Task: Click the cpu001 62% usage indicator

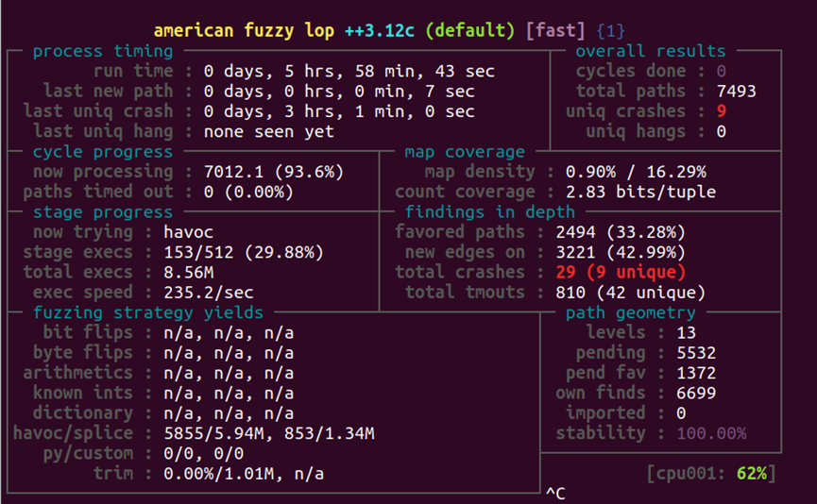Action: [711, 473]
